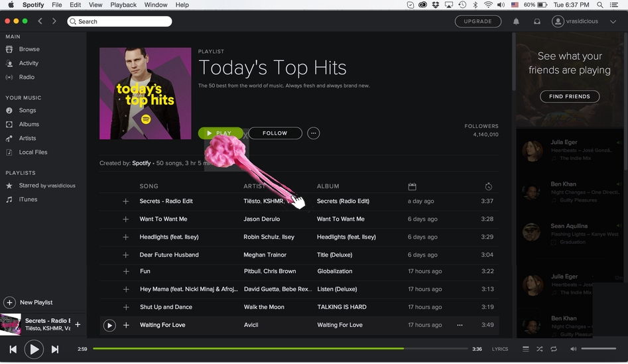Click the song progress bar
Image resolution: width=628 pixels, height=364 pixels.
[x=281, y=349]
